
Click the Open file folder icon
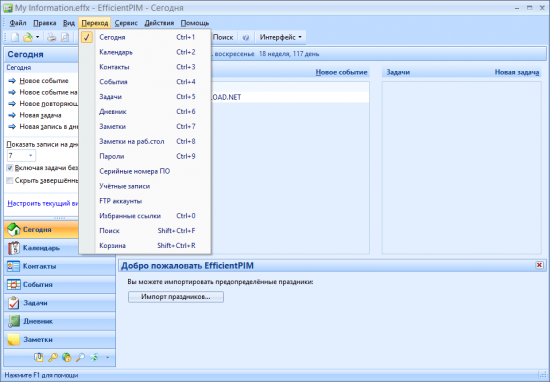coord(28,37)
